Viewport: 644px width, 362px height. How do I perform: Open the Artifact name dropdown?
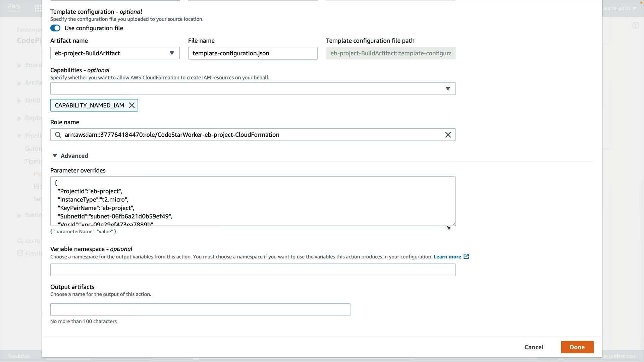tap(115, 53)
